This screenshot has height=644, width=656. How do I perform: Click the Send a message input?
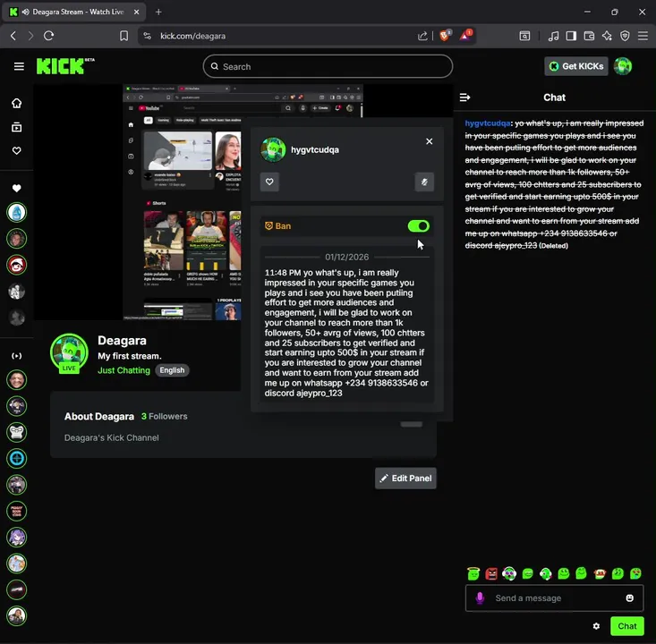point(555,598)
